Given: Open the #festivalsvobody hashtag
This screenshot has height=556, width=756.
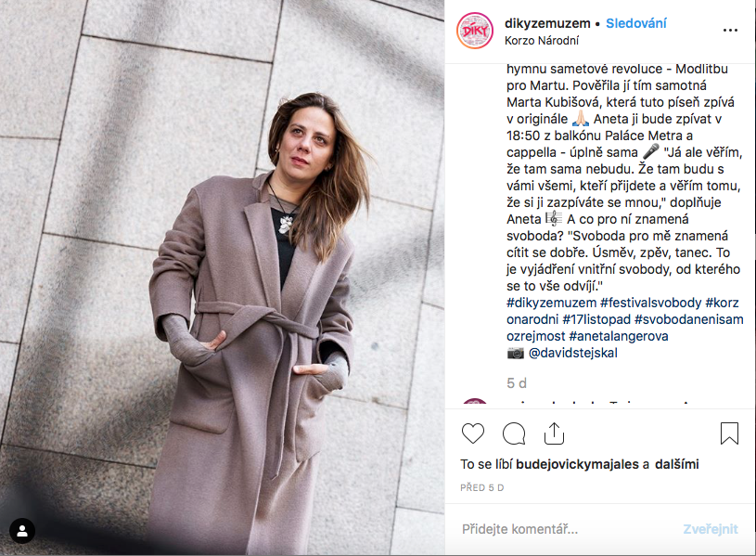Looking at the screenshot, I should 651,303.
